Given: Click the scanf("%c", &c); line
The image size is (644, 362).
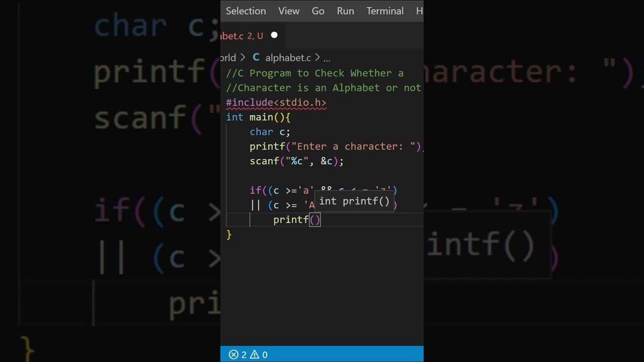Looking at the screenshot, I should 297,161.
